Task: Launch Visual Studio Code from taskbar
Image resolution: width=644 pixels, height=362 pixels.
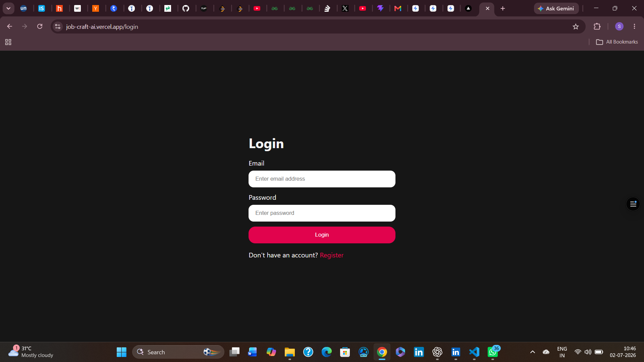Action: tap(474, 352)
